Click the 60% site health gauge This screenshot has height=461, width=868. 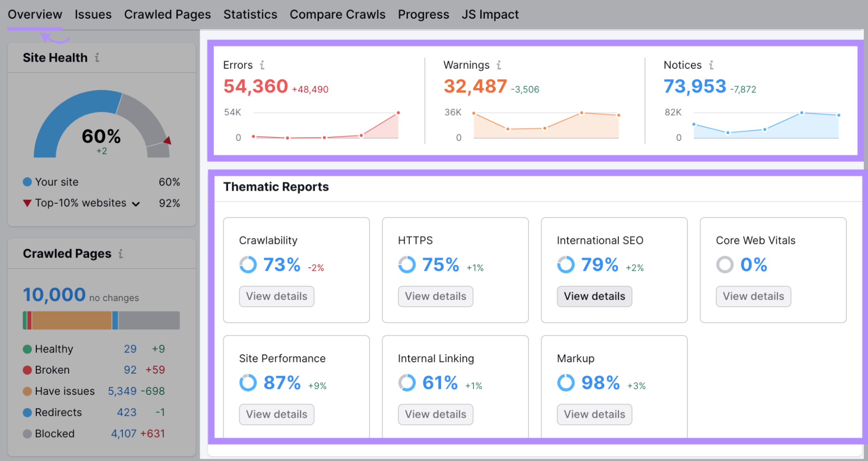pos(101,136)
